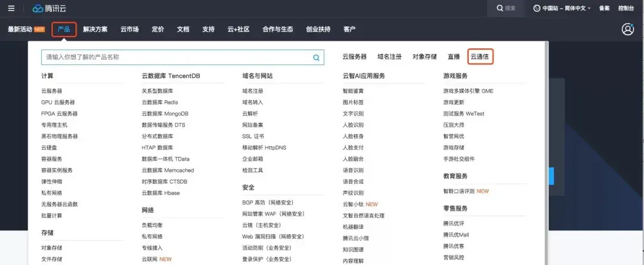This screenshot has height=265, width=644.
Task: Open 域名转入 product
Action: pyautogui.click(x=253, y=102)
